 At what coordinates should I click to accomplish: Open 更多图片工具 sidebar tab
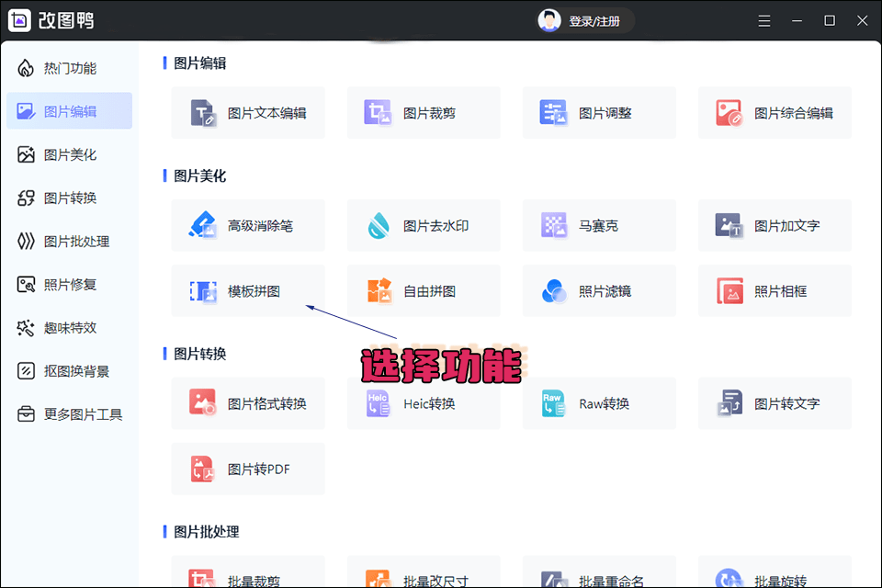[69, 414]
